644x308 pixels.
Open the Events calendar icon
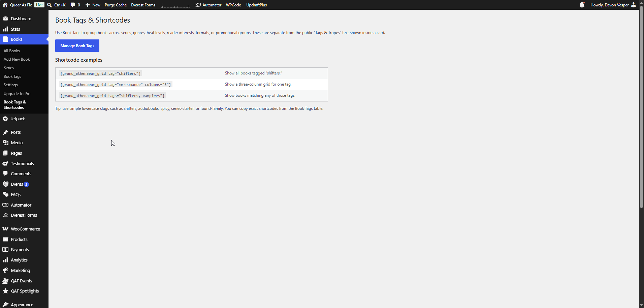pos(5,184)
